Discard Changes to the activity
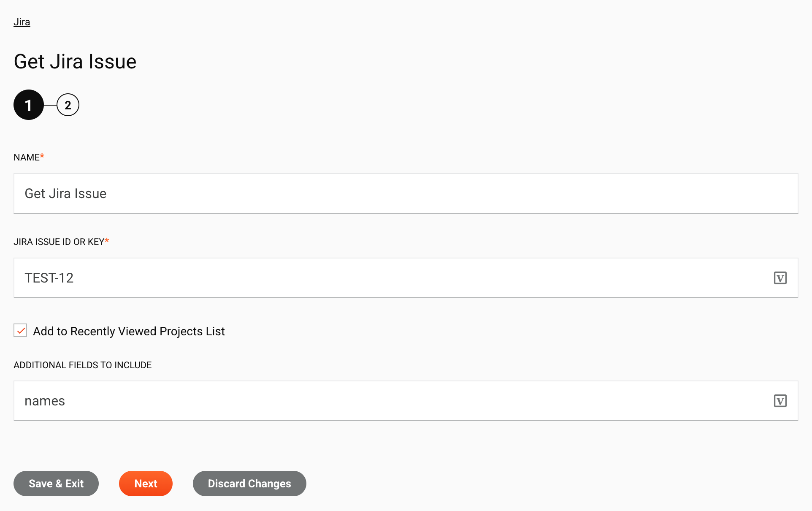The height and width of the screenshot is (511, 812). (249, 484)
